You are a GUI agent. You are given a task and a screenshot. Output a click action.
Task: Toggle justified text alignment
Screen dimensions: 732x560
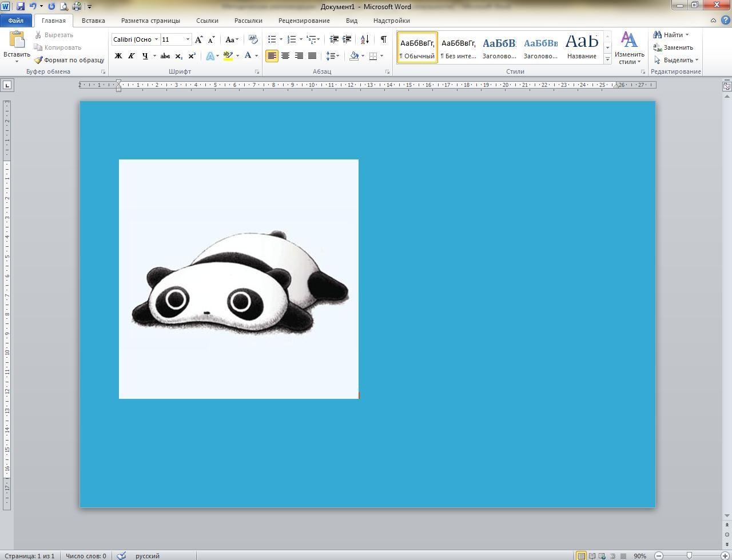pos(312,56)
